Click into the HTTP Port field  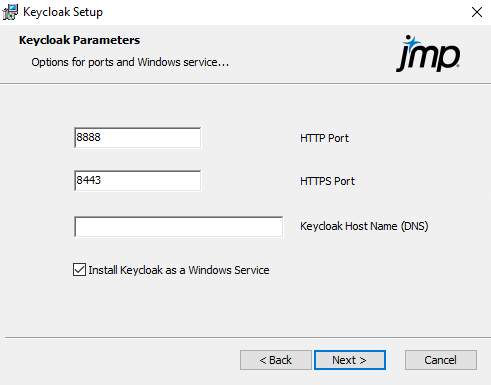coord(138,137)
